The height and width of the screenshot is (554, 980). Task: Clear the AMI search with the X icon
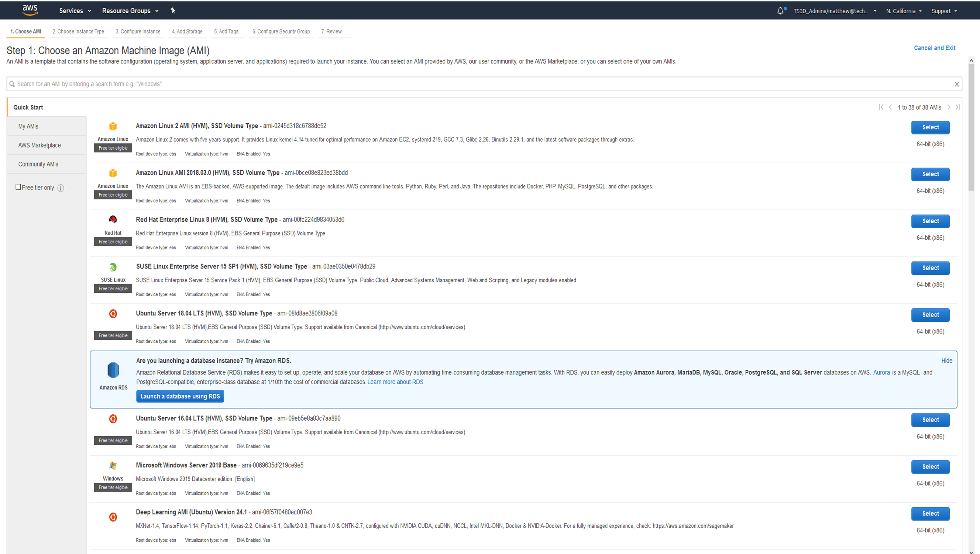click(x=957, y=84)
